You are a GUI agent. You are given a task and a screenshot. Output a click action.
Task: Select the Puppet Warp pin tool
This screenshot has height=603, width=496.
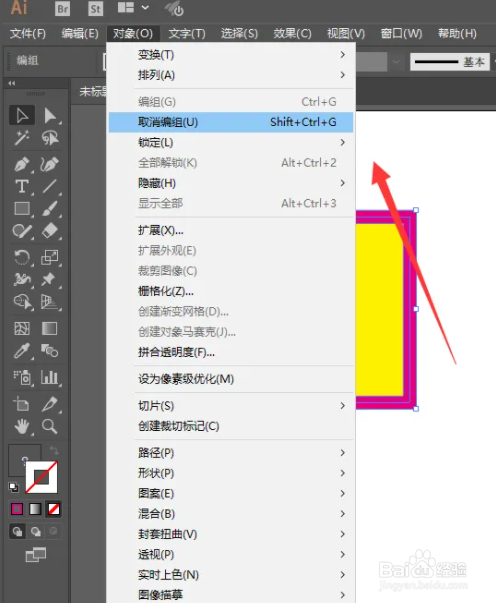pos(50,280)
